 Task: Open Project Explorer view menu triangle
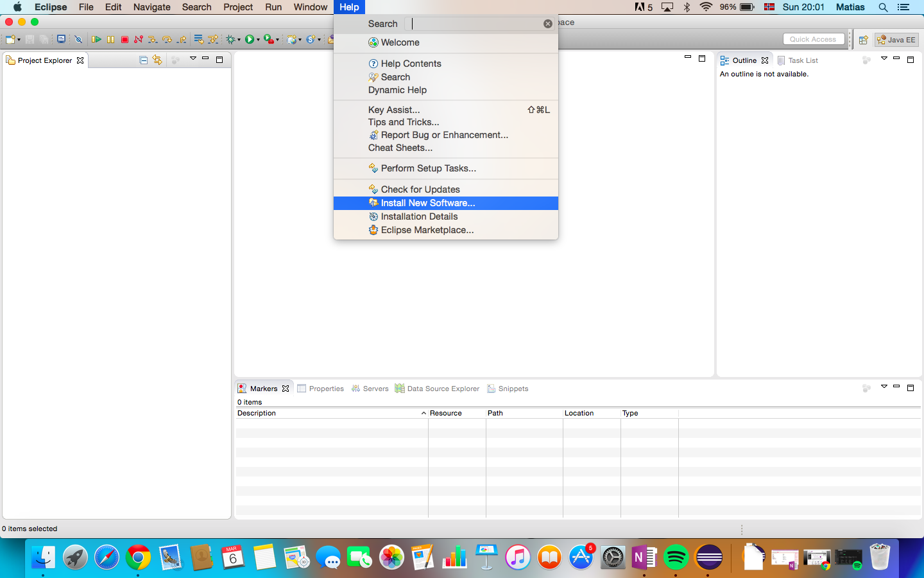tap(193, 58)
